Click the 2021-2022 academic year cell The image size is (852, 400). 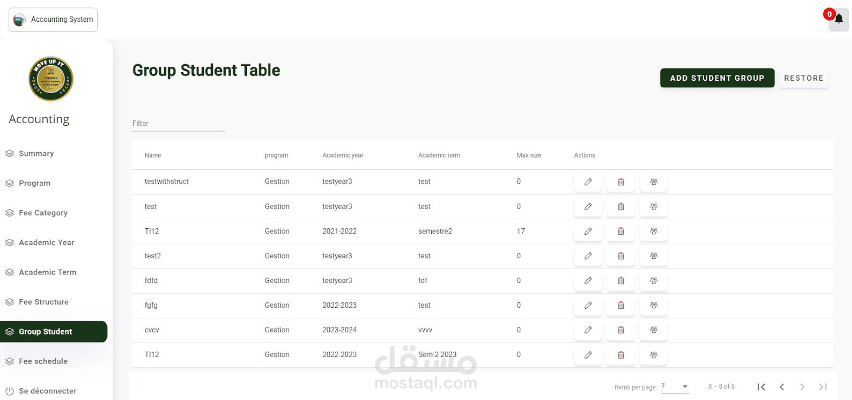pos(340,232)
